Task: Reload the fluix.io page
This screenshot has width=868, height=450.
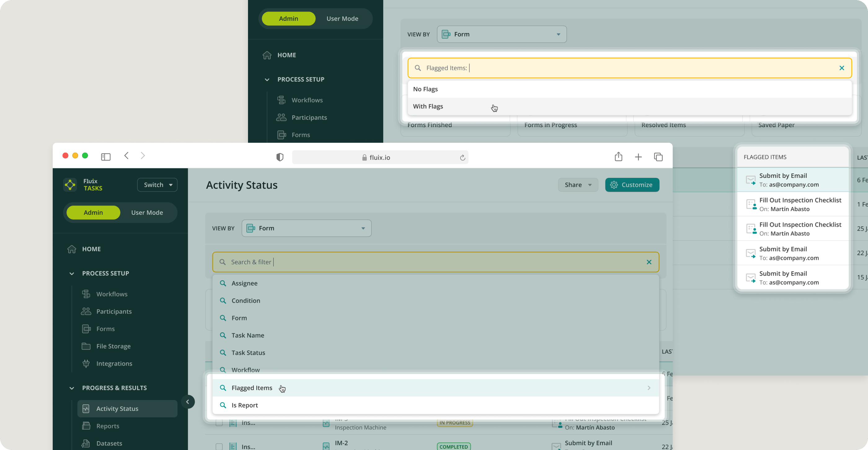Action: tap(462, 158)
